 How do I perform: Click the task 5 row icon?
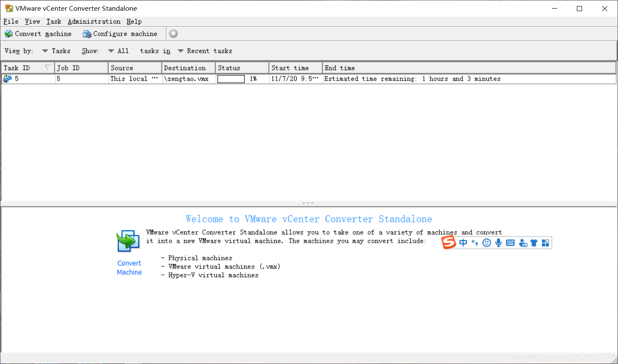click(x=7, y=79)
